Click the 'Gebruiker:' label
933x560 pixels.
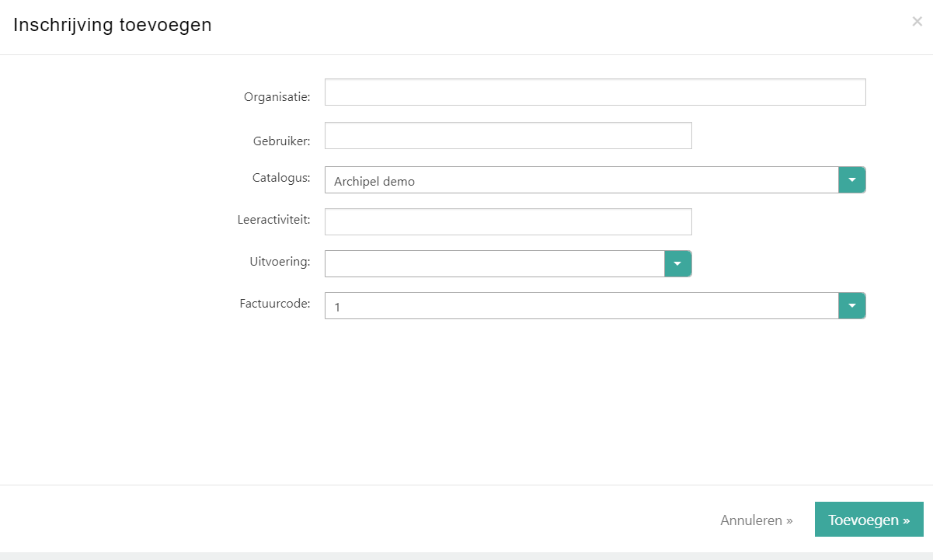pyautogui.click(x=281, y=141)
